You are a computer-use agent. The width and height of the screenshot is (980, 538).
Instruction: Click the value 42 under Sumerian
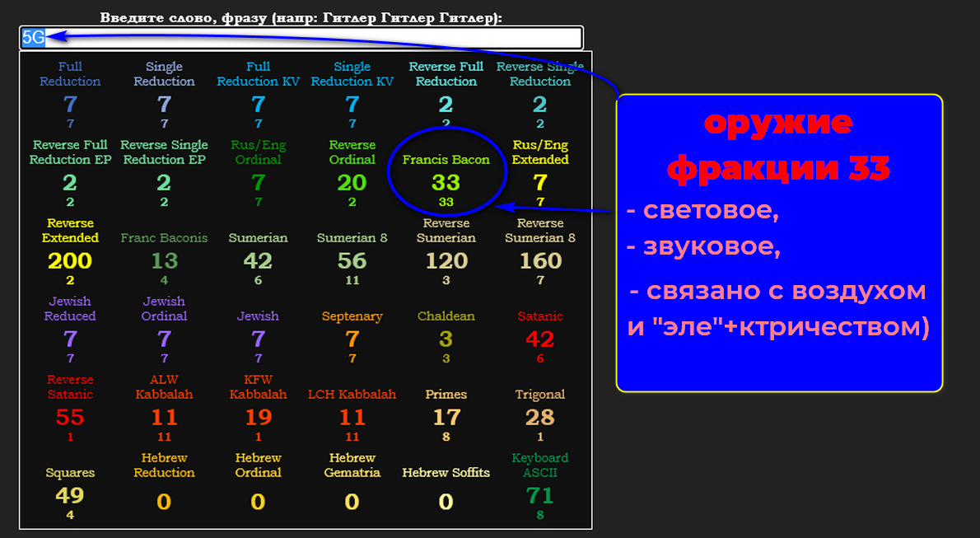coord(258,260)
